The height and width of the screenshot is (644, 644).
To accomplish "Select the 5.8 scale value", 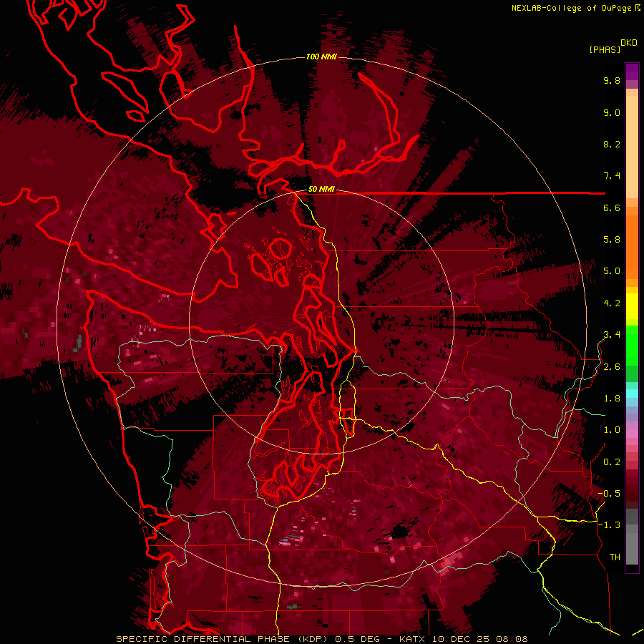I will click(x=612, y=240).
